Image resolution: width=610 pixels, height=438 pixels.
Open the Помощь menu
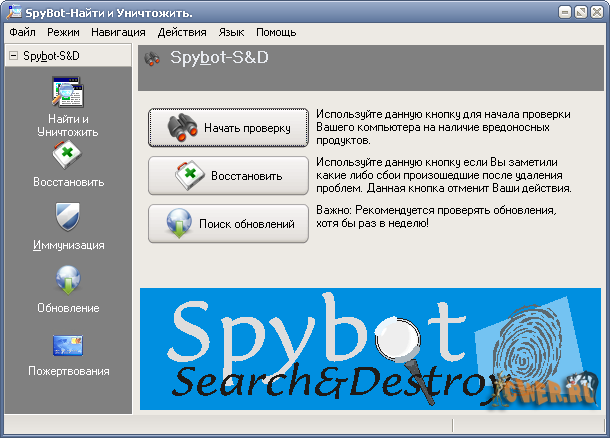point(276,32)
